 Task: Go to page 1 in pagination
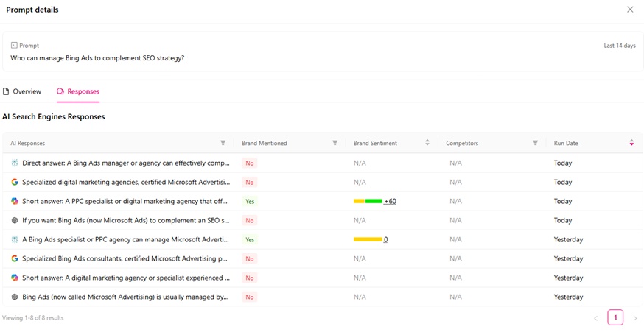(615, 317)
